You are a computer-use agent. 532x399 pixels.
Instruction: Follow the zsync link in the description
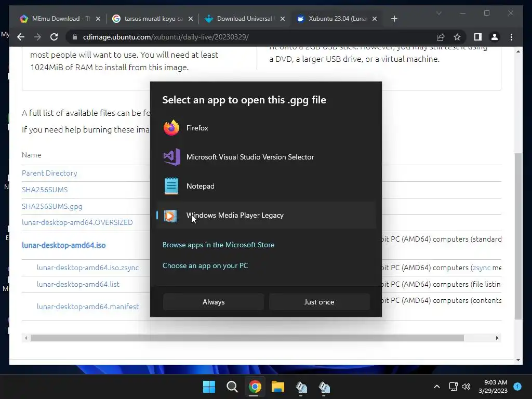pyautogui.click(x=481, y=268)
